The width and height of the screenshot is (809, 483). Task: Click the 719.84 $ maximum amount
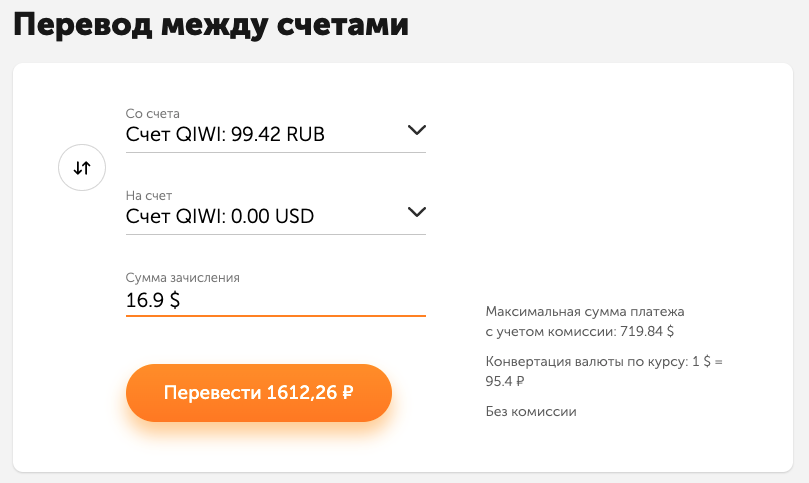pyautogui.click(x=647, y=331)
